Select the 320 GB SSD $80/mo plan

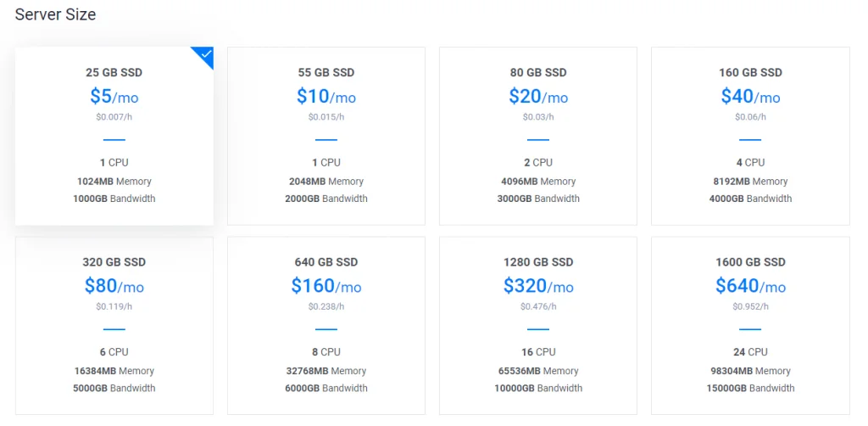click(114, 326)
